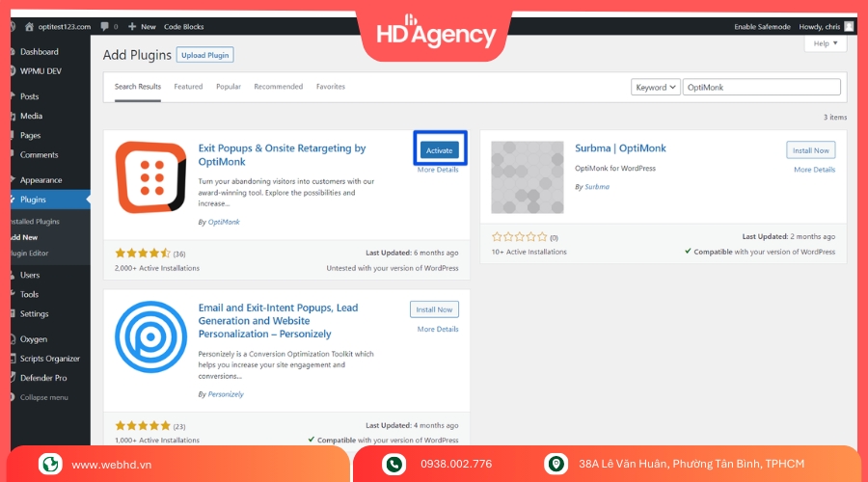Click the Personizely plugin logo icon
The image size is (868, 482).
(150, 337)
